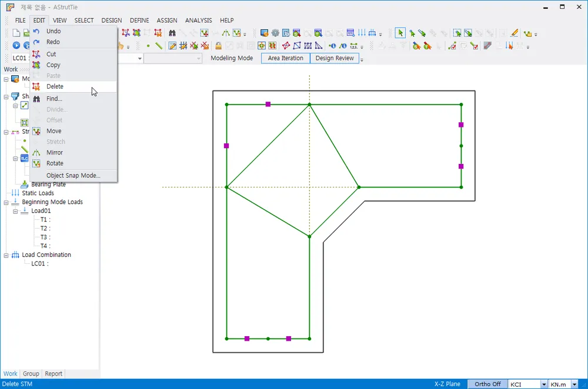Image resolution: width=588 pixels, height=389 pixels.
Task: Switch to the Group tab
Action: pyautogui.click(x=31, y=374)
